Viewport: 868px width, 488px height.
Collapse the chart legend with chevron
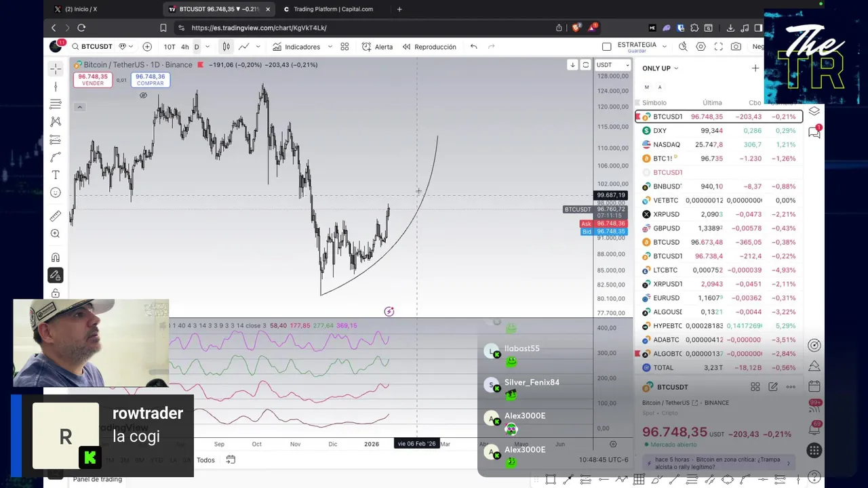(79, 107)
